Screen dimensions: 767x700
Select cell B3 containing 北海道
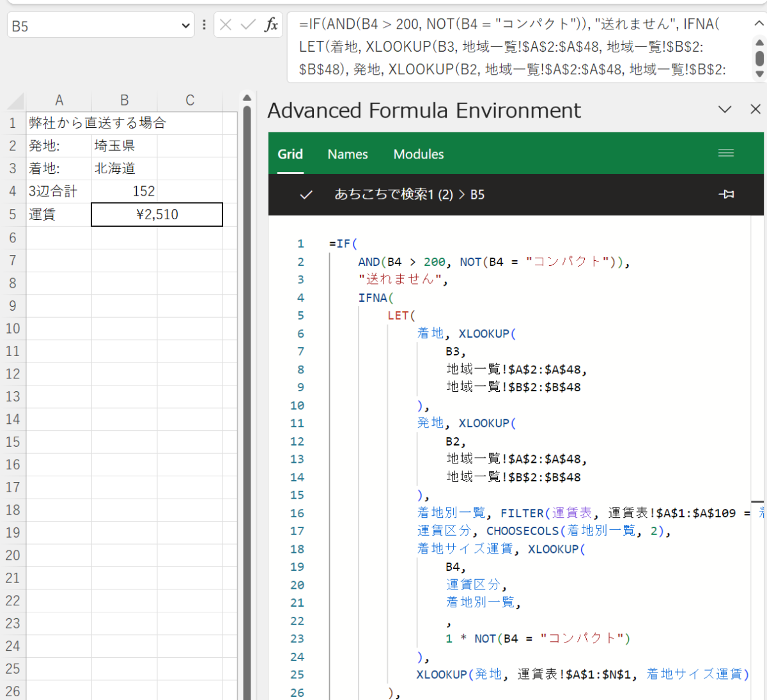125,168
